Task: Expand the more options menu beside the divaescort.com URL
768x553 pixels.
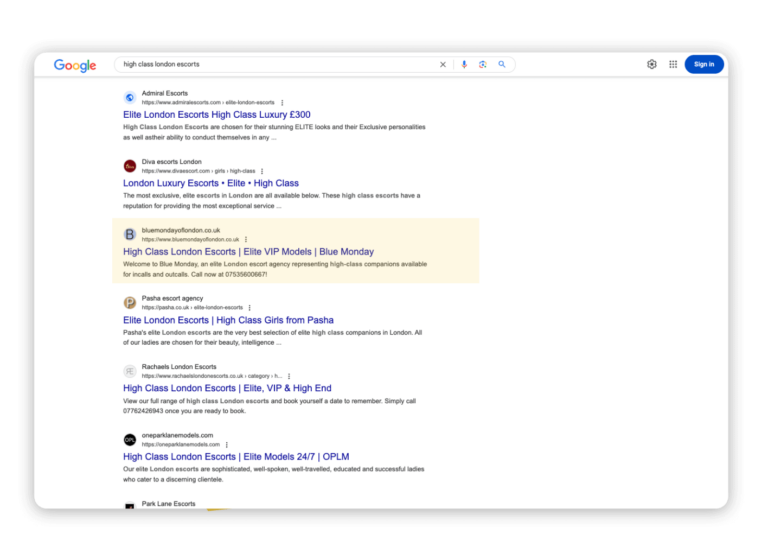Action: (x=262, y=171)
